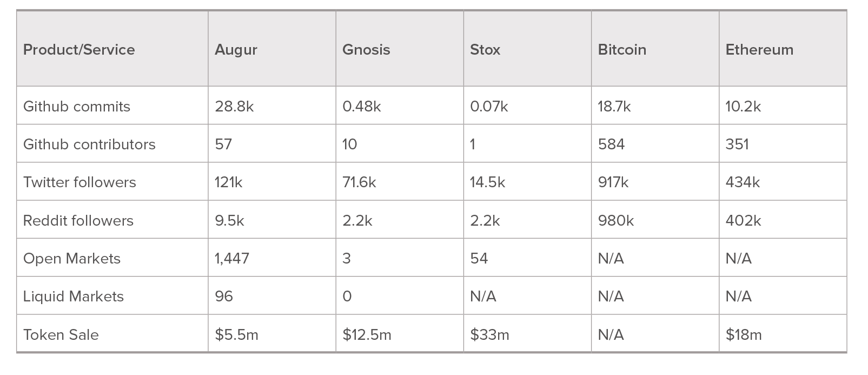This screenshot has width=868, height=375.
Task: Click the Gnosis header cell
Action: [400, 49]
